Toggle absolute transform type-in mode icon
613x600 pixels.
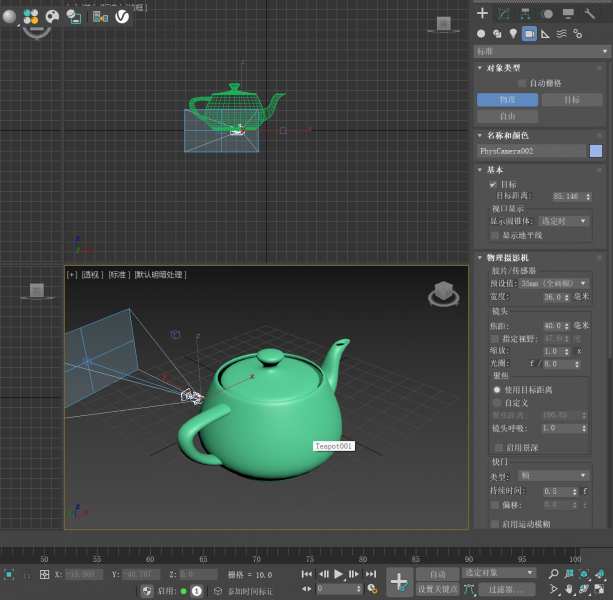[x=44, y=574]
